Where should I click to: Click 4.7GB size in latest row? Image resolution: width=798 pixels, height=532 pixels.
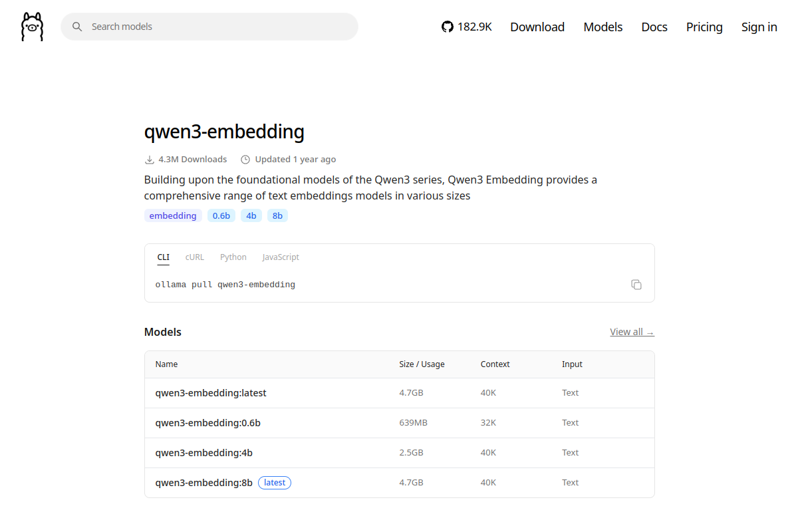coord(411,393)
